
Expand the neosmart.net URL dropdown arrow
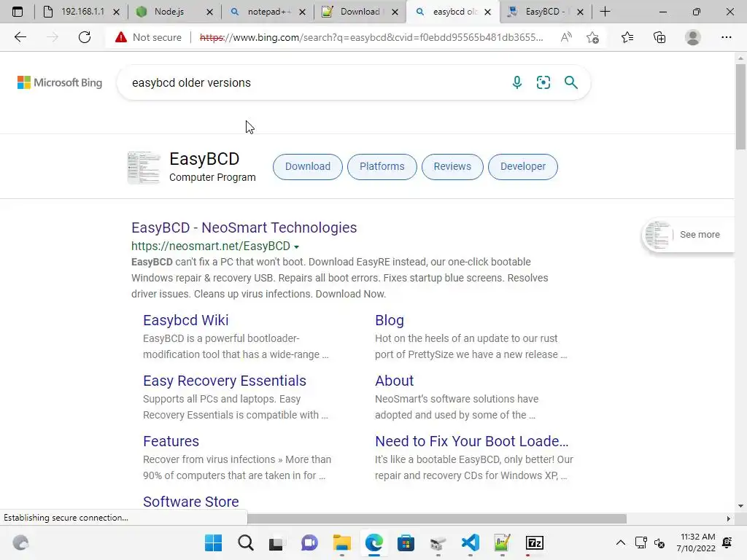coord(296,246)
